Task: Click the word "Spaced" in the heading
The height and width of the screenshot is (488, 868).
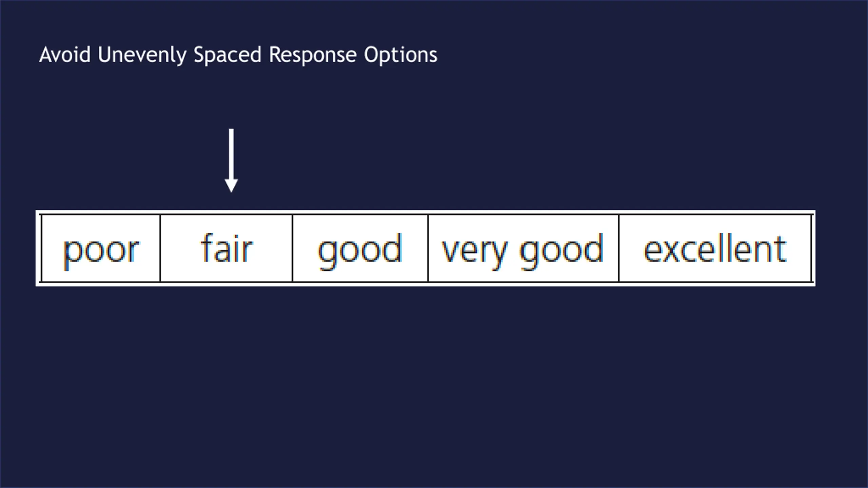Action: click(x=228, y=55)
